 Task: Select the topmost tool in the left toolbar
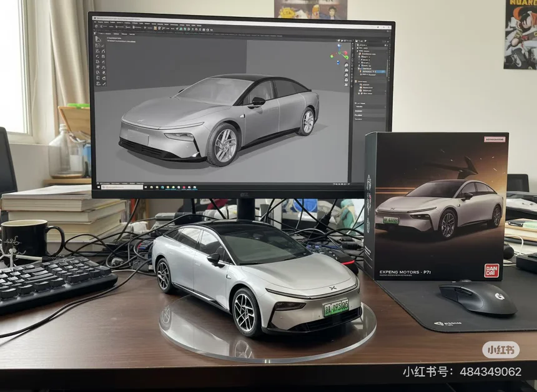point(99,39)
